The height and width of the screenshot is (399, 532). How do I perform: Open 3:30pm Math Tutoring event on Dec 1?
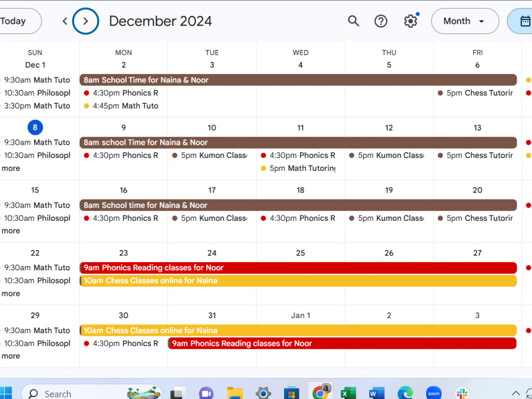(36, 106)
